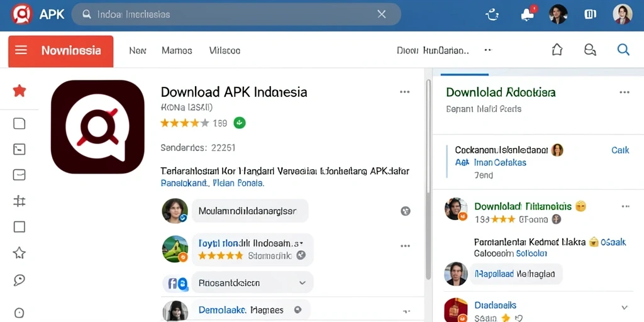Click the blue Calk link
Viewport: 644px width, 322px height.
620,150
